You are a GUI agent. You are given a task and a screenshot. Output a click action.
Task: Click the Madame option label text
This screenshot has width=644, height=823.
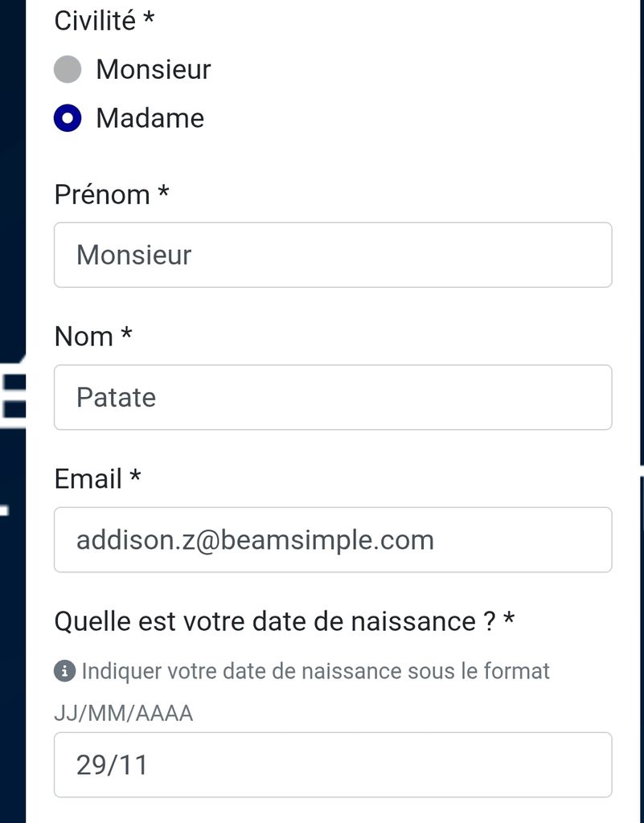coord(150,118)
